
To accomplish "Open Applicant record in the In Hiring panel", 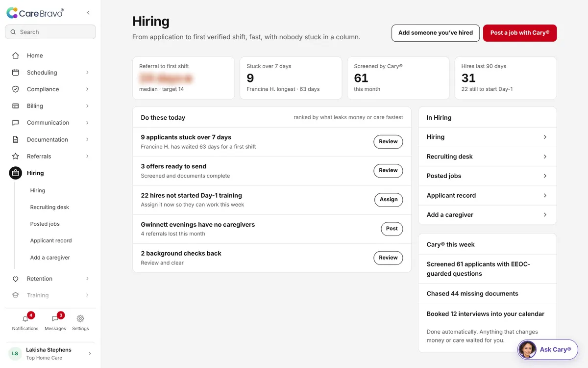I will coord(488,195).
